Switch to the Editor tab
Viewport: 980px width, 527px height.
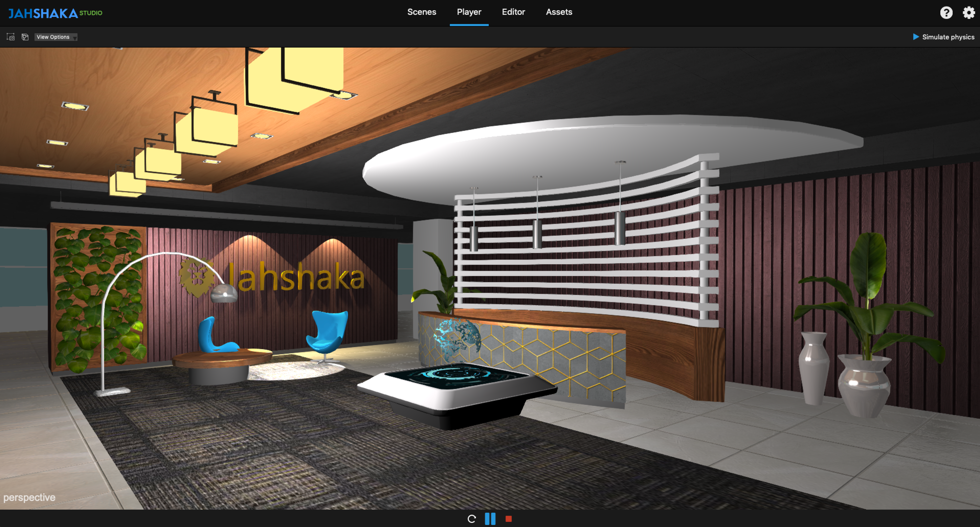(x=513, y=12)
